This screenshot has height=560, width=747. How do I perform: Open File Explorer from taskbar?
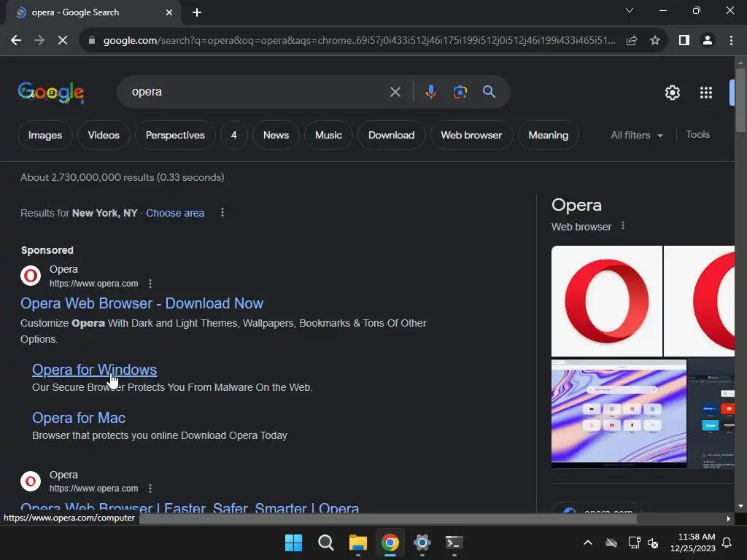click(x=357, y=542)
